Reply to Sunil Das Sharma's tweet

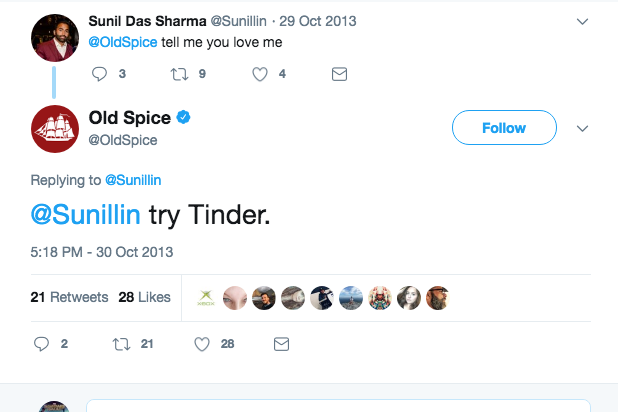point(99,73)
